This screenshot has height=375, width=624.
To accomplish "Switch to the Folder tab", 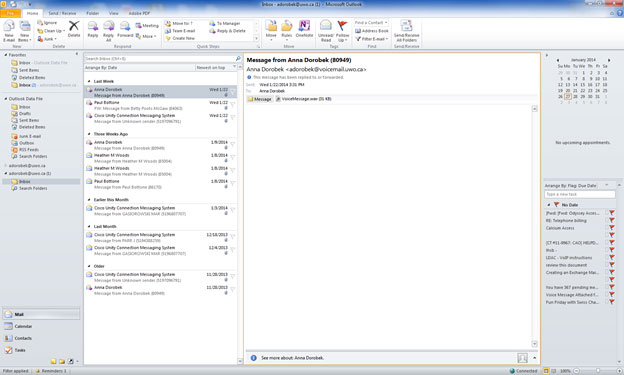I will (x=93, y=13).
